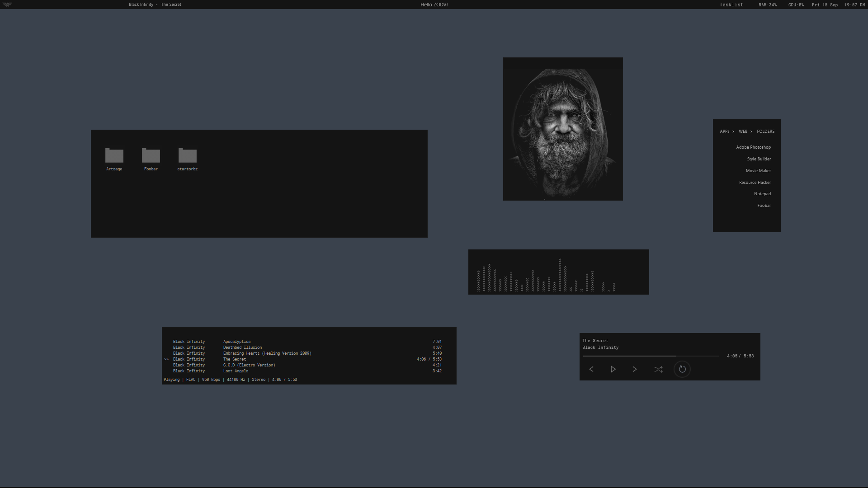Viewport: 868px width, 488px height.
Task: Click Hello ZODV! greeting text
Action: coord(434,5)
